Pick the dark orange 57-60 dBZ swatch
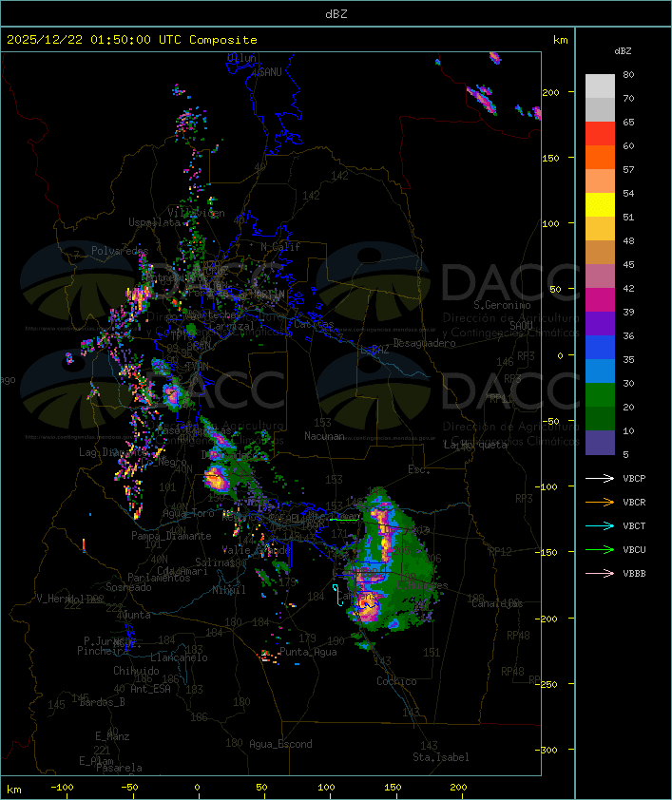This screenshot has width=672, height=800. click(600, 157)
